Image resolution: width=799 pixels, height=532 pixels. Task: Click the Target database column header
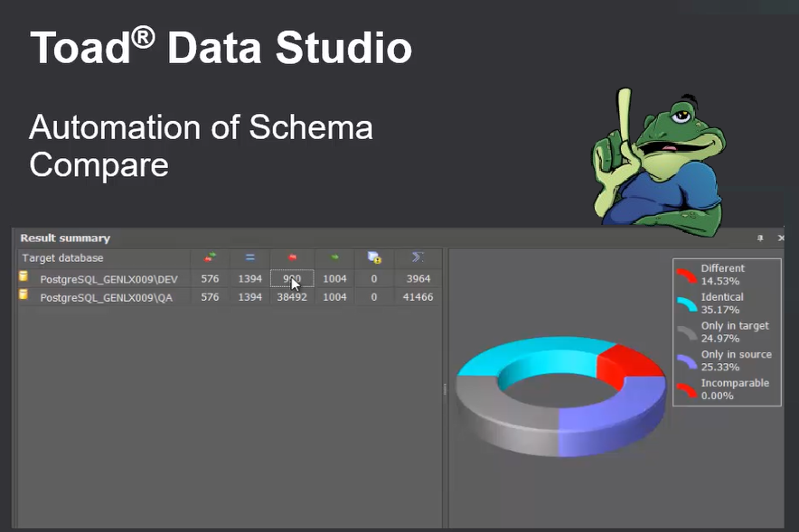105,258
